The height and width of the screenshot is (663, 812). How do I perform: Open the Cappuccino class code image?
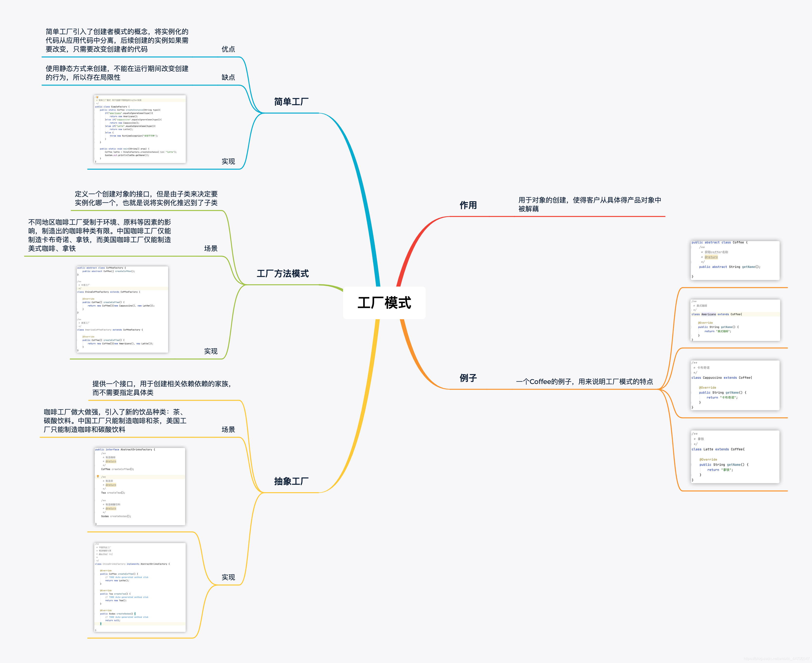coord(735,385)
